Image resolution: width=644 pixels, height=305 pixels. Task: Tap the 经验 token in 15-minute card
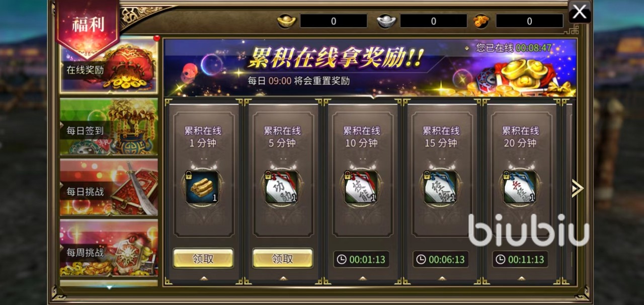pyautogui.click(x=441, y=187)
